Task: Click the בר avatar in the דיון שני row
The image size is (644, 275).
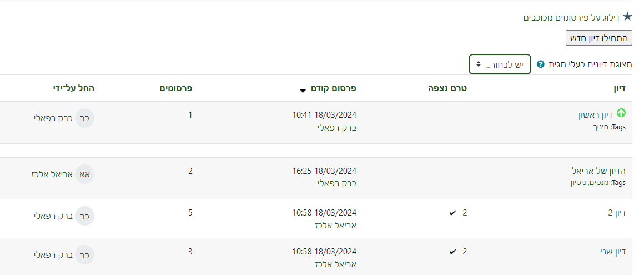Action: click(84, 254)
